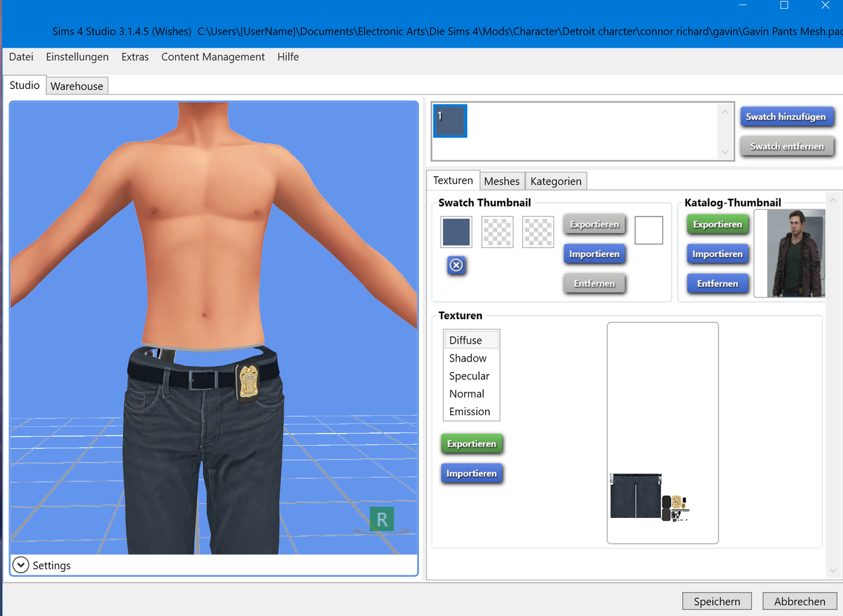Pick the blue first swatch thumbnail color
This screenshot has height=616, width=843.
(456, 232)
